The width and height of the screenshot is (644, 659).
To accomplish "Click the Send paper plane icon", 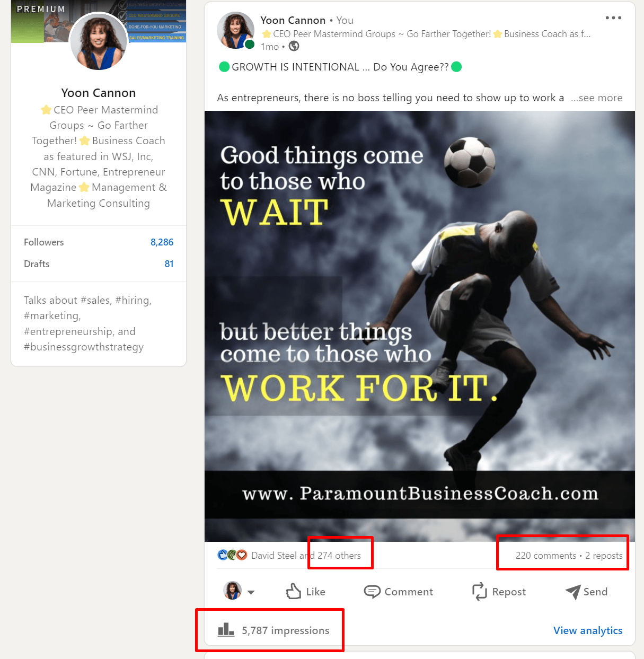I will point(573,592).
